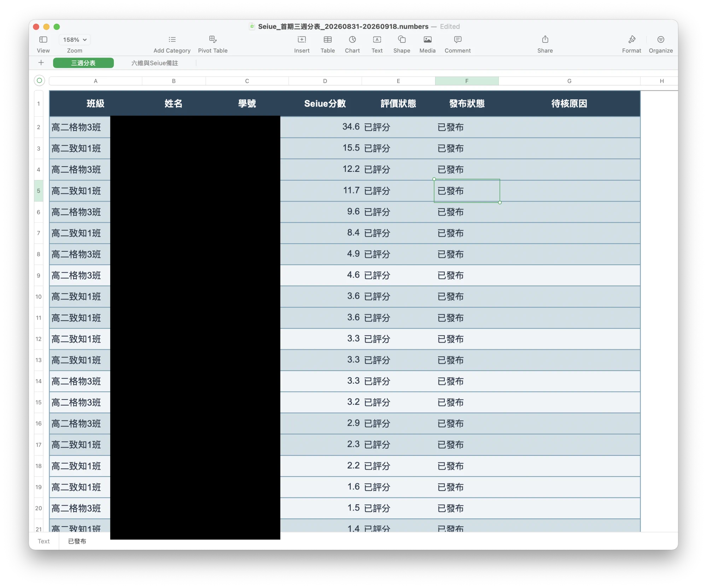Select the score cell 2.9
This screenshot has width=707, height=588.
click(x=325, y=424)
